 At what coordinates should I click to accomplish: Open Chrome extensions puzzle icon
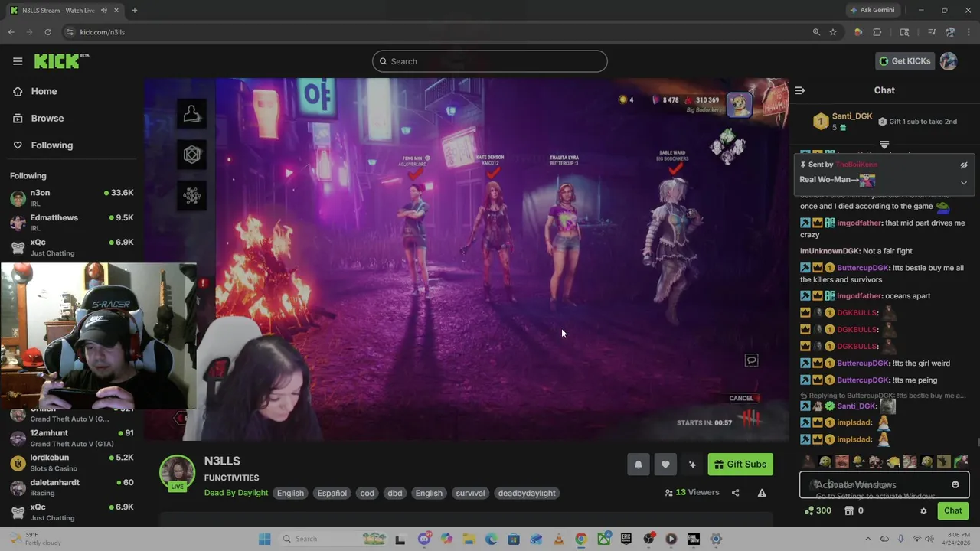click(877, 32)
